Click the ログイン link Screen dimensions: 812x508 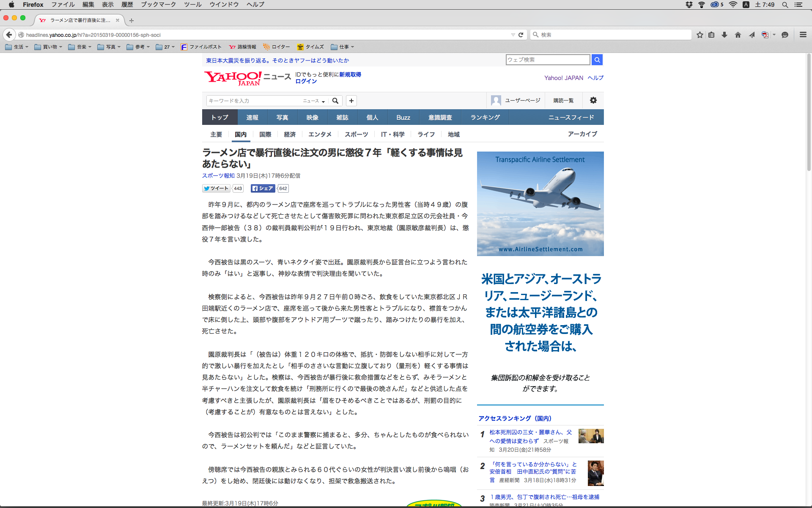(306, 81)
